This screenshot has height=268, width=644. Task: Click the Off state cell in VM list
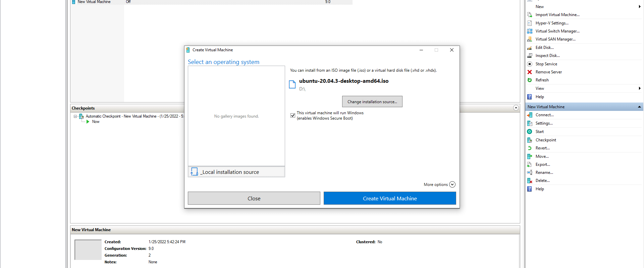128,2
